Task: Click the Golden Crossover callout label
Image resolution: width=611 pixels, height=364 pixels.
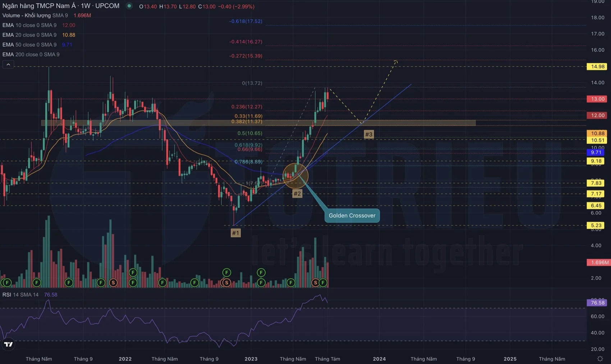Action: 352,216
